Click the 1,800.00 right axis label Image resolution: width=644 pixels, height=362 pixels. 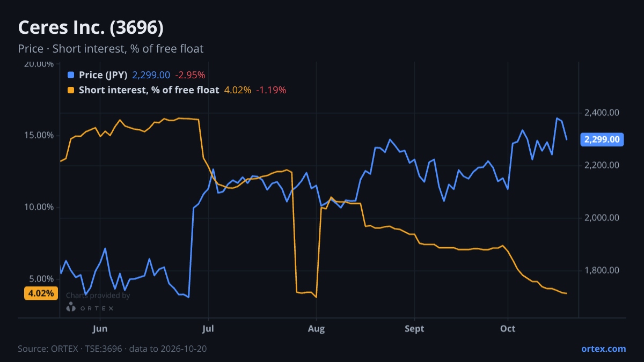coord(602,270)
